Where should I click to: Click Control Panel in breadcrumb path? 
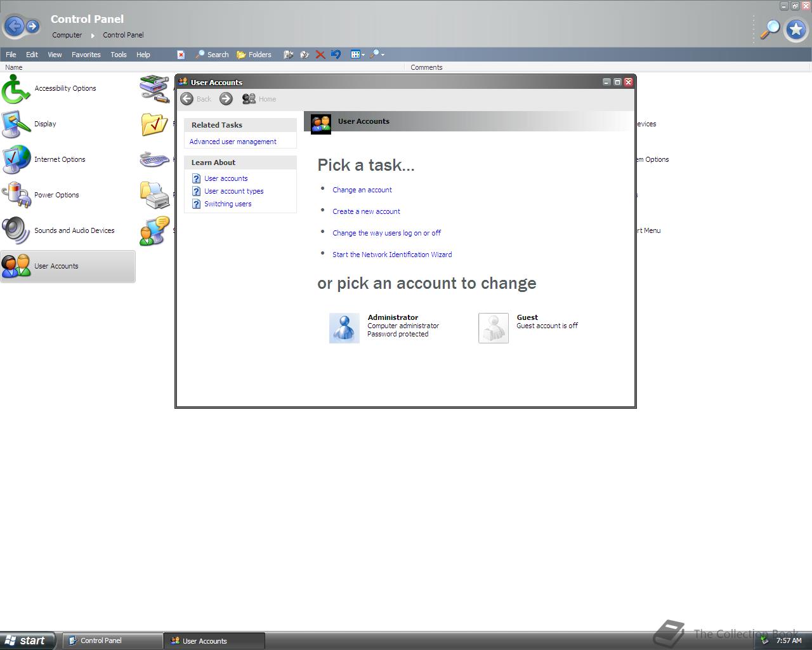pyautogui.click(x=123, y=35)
